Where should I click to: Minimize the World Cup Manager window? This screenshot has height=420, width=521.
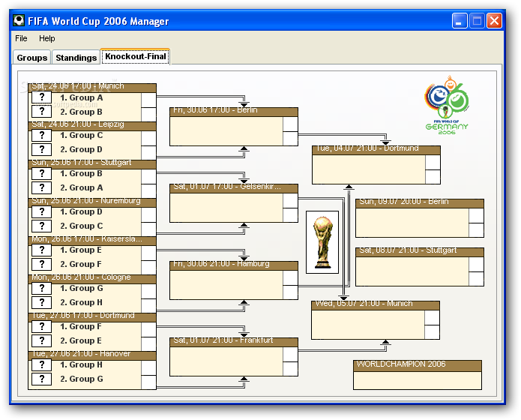point(460,21)
